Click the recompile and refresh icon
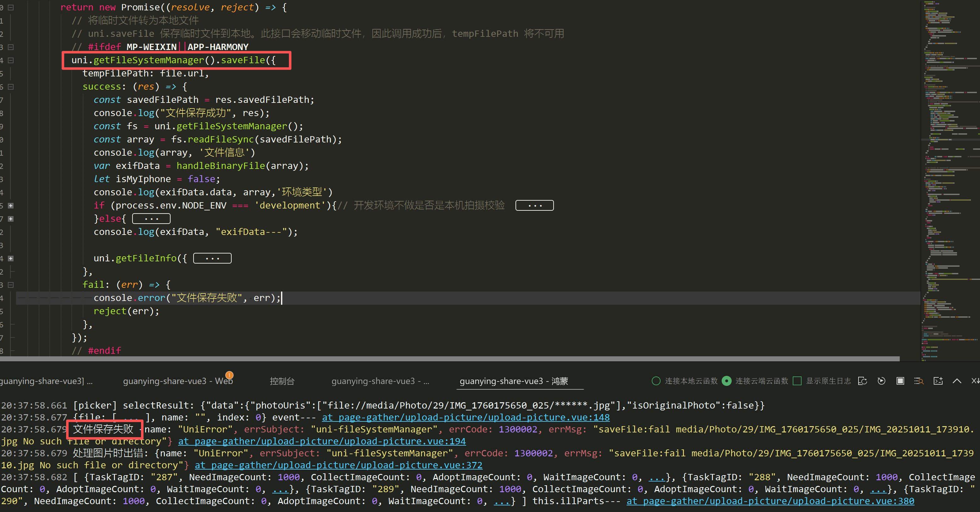This screenshot has width=980, height=512. [x=862, y=381]
